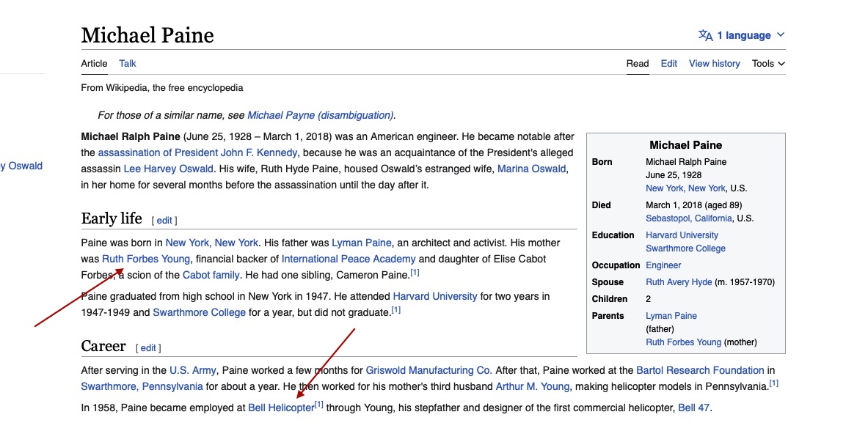Image resolution: width=868 pixels, height=431 pixels.
Task: Select the Read tab
Action: click(x=638, y=64)
